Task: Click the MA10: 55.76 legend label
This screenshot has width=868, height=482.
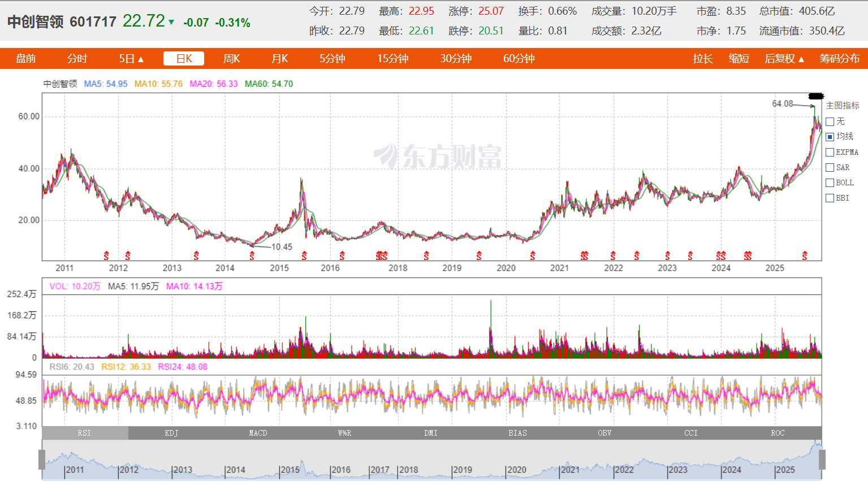Action: tap(158, 84)
